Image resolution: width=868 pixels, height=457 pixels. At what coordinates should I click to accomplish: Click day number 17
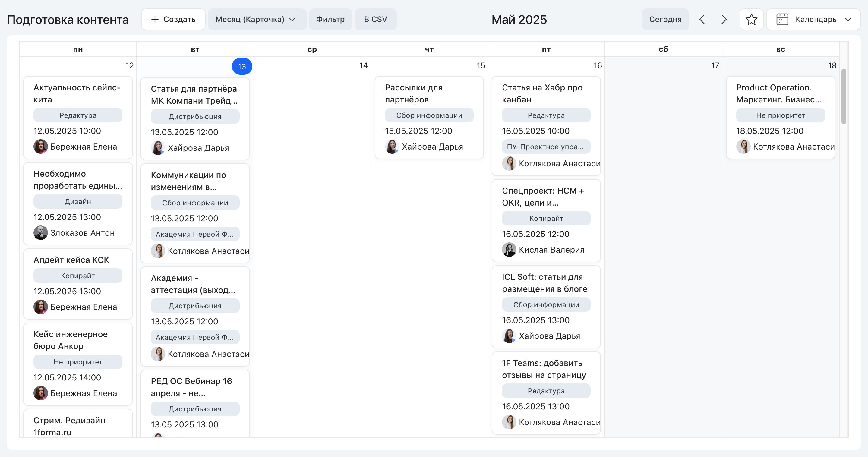point(715,65)
